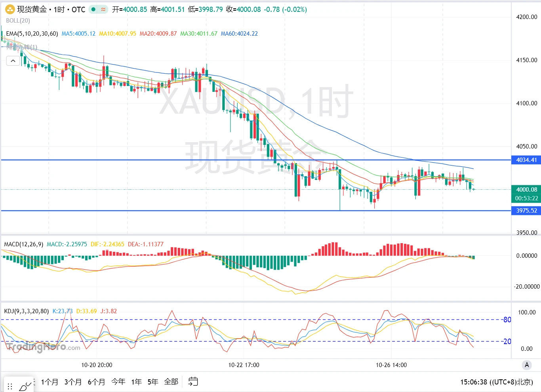Click the MA20:4009.87 value
Image resolution: width=541 pixels, height=392 pixels.
(158, 34)
